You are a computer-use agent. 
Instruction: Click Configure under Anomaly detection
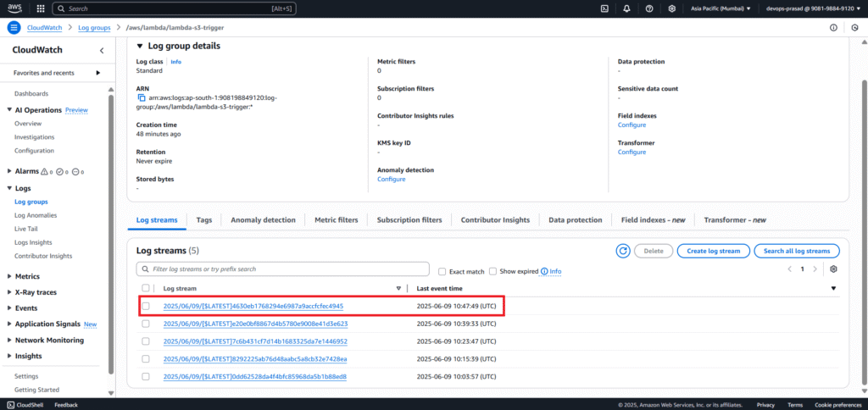(391, 180)
